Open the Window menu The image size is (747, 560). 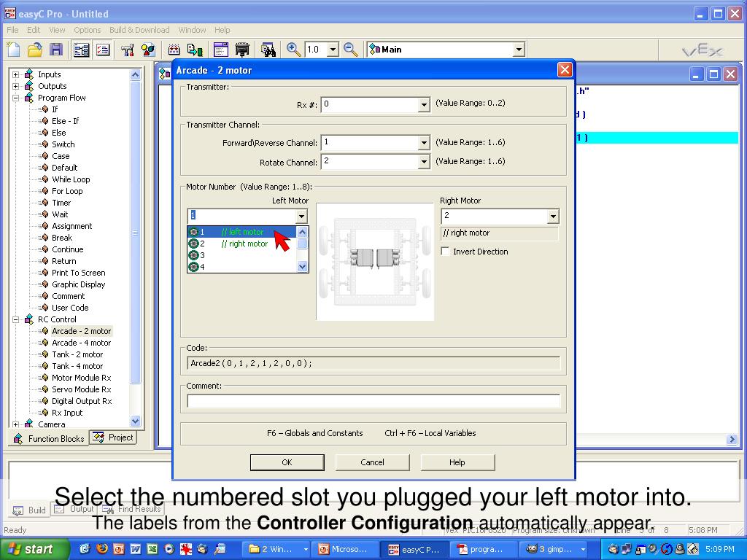pos(192,30)
